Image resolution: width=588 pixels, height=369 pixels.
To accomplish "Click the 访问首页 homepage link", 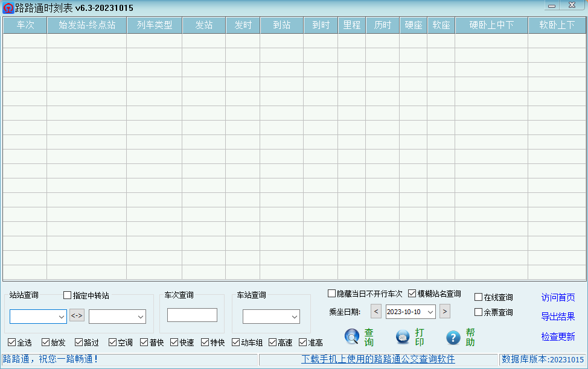I will tap(557, 298).
